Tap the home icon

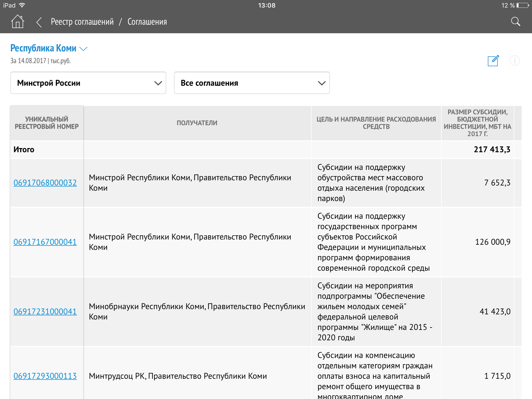tap(17, 22)
